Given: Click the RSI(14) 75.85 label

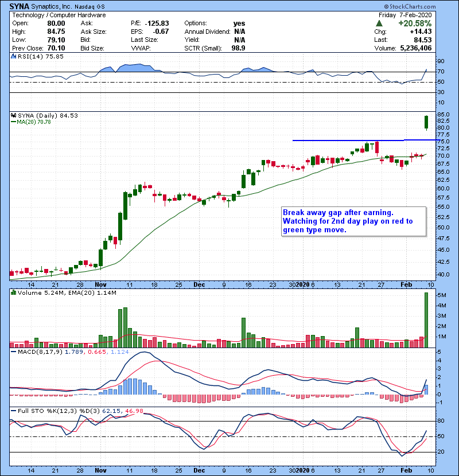Looking at the screenshot, I should pyautogui.click(x=41, y=56).
